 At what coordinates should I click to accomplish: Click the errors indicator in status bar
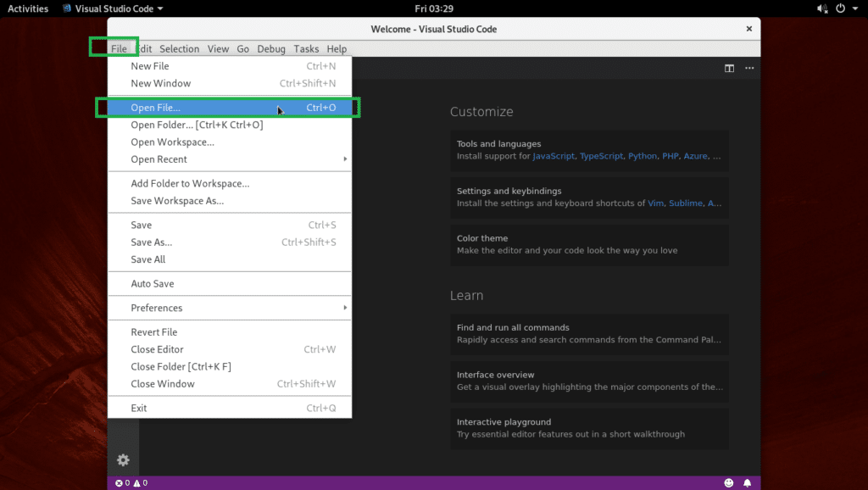coord(120,482)
